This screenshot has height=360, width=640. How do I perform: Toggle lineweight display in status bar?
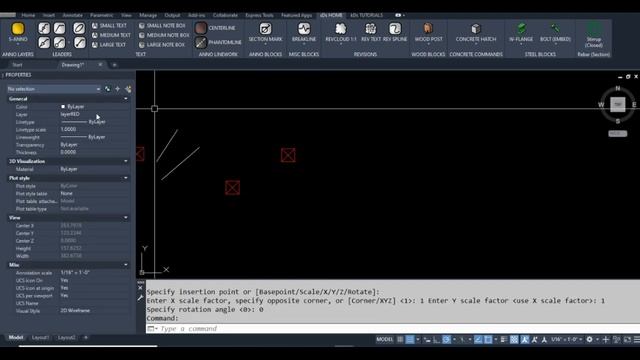click(504, 340)
